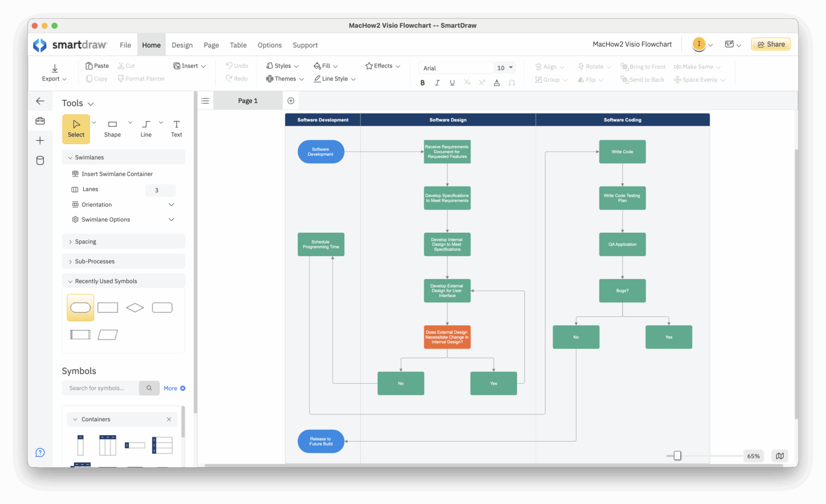Open the navigation map icon near zoom control
Screen dimensions: 826x504
click(779, 456)
